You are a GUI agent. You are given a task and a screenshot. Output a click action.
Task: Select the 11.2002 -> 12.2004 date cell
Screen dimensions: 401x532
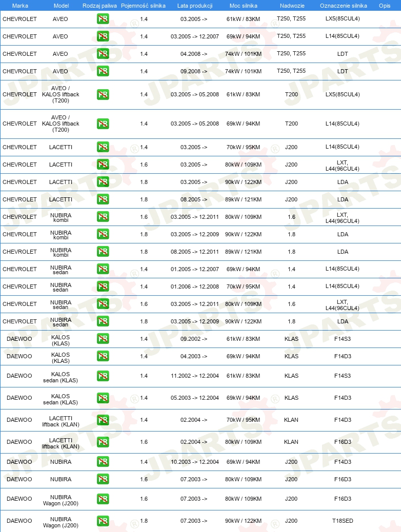194,376
